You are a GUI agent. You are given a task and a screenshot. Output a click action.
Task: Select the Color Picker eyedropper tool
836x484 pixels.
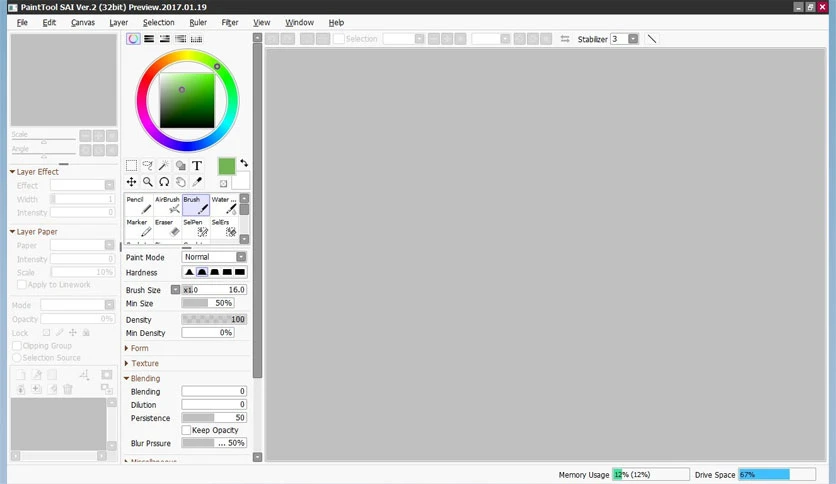[197, 182]
